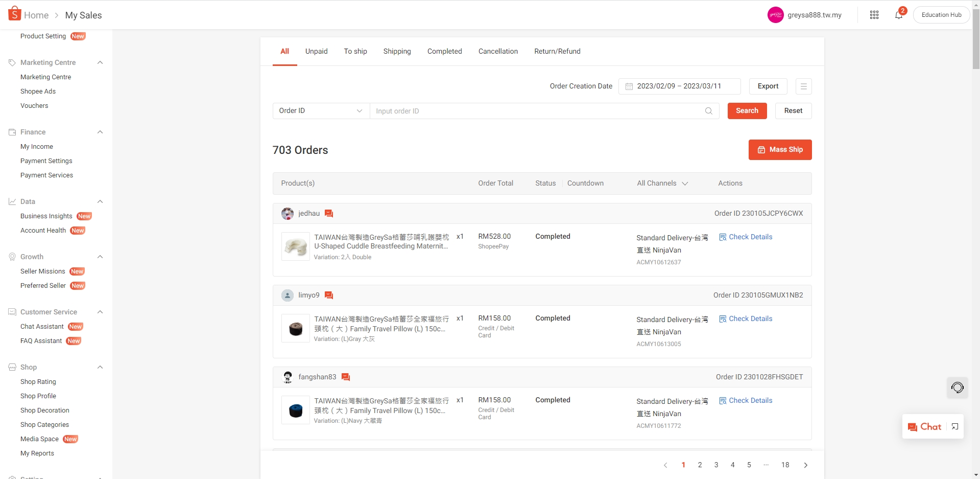The image size is (980, 479).
Task: Open the apps grid menu
Action: click(874, 15)
